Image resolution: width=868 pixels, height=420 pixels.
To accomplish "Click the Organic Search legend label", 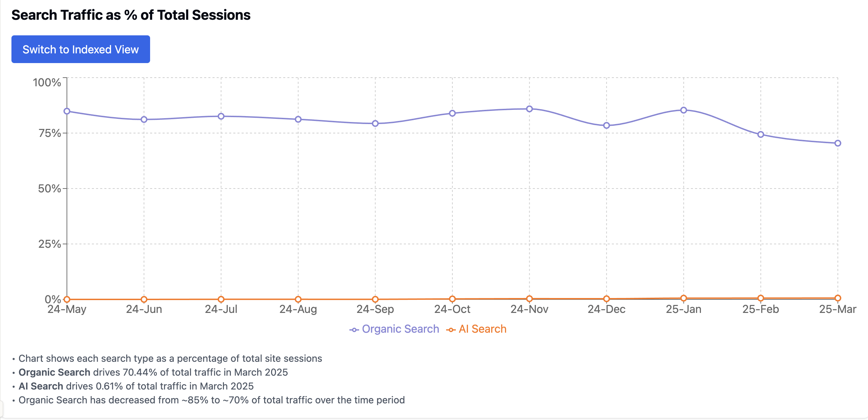I will pyautogui.click(x=399, y=329).
